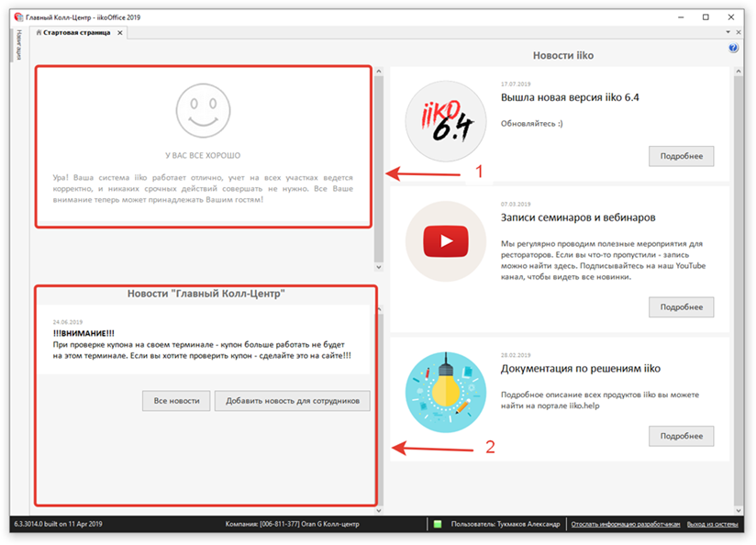The image size is (756, 545).
Task: Open Подробнее for iiko documentation
Action: [681, 436]
